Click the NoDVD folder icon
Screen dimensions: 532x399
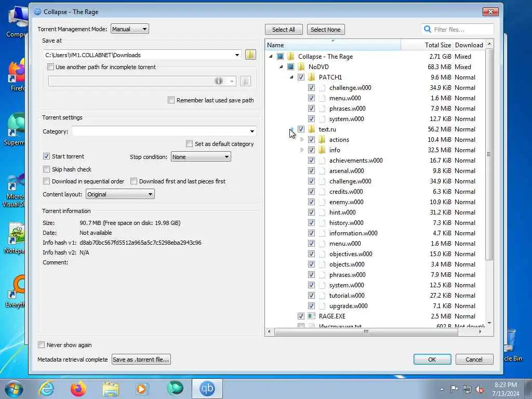(x=301, y=67)
